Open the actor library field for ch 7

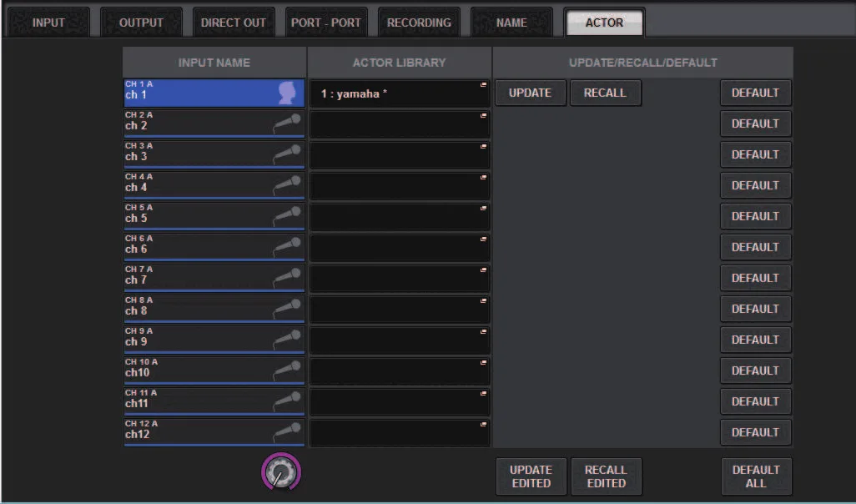400,279
